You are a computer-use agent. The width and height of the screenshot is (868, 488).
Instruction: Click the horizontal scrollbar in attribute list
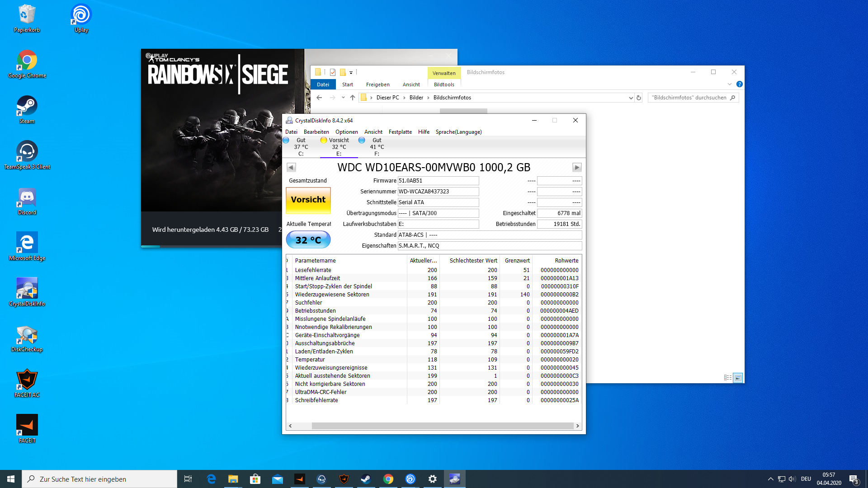pos(442,426)
